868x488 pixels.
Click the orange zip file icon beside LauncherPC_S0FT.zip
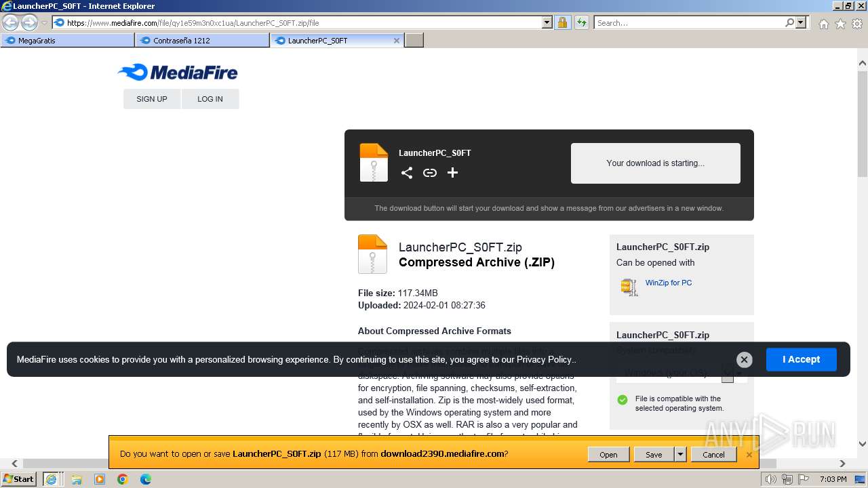pyautogui.click(x=372, y=254)
